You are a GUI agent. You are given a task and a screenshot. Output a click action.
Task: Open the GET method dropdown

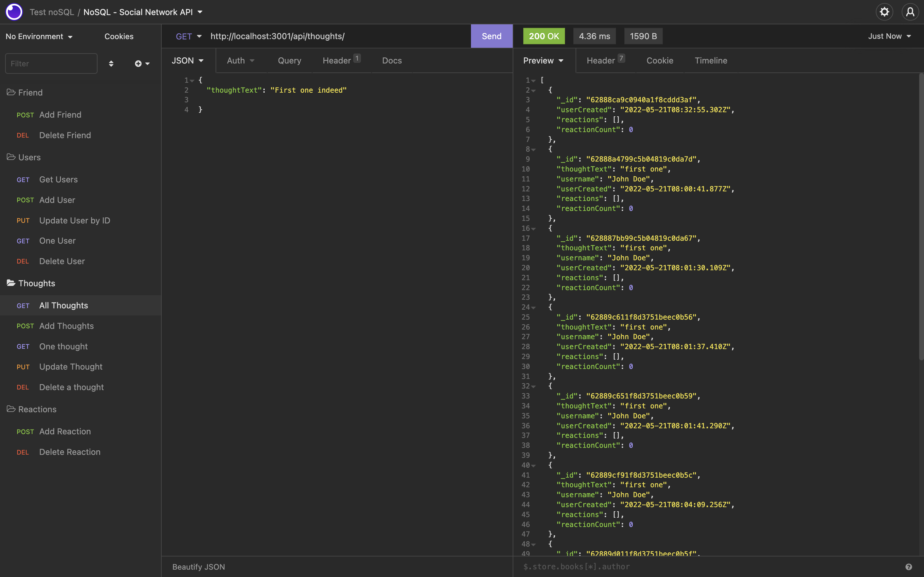(188, 36)
